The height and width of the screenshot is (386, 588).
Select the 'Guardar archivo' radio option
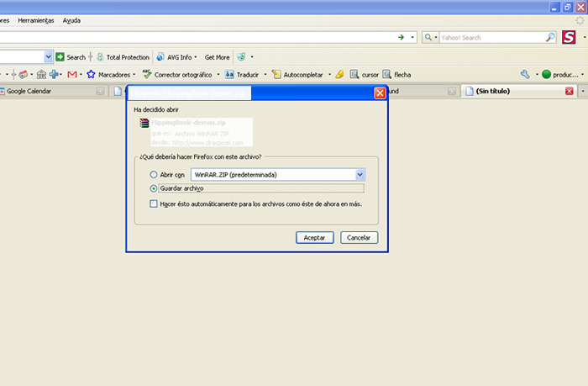coord(153,188)
